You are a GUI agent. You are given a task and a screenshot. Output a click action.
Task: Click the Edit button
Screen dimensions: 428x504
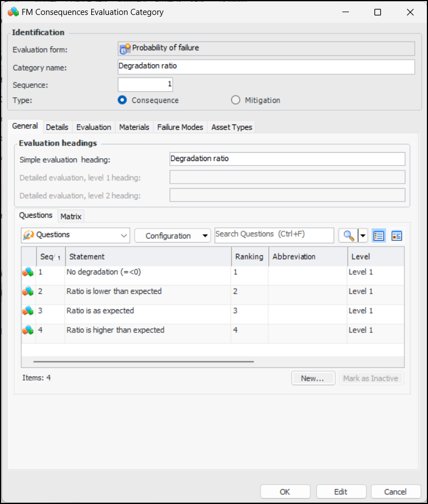[341, 492]
